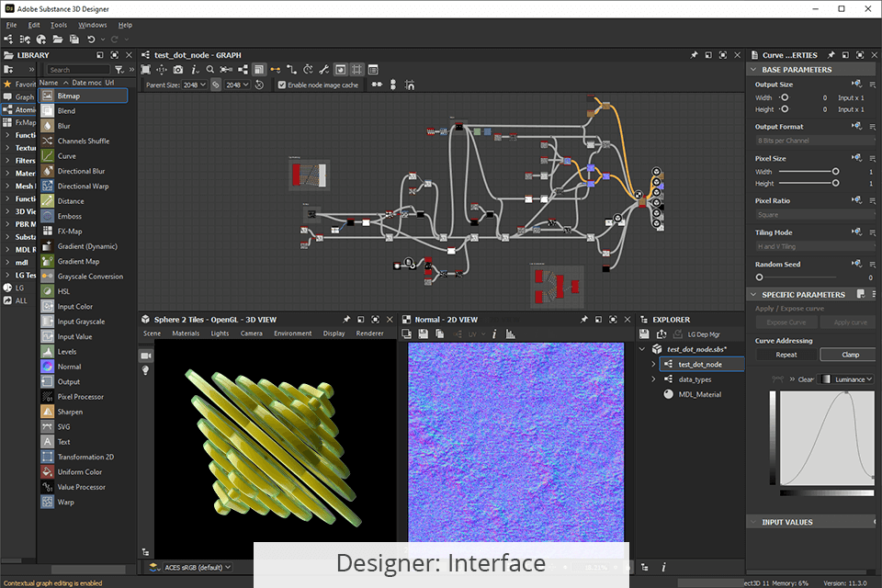Select Clamp curve addressing option

click(850, 355)
